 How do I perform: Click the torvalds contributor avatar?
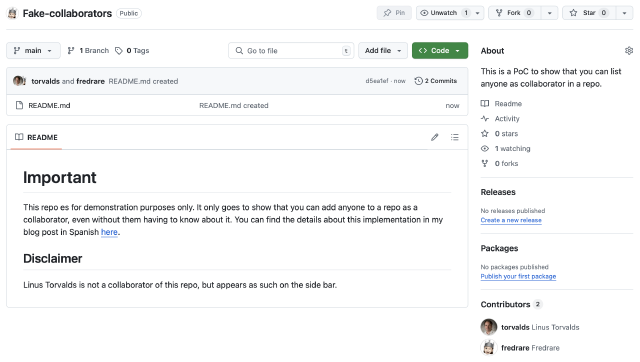pyautogui.click(x=489, y=327)
